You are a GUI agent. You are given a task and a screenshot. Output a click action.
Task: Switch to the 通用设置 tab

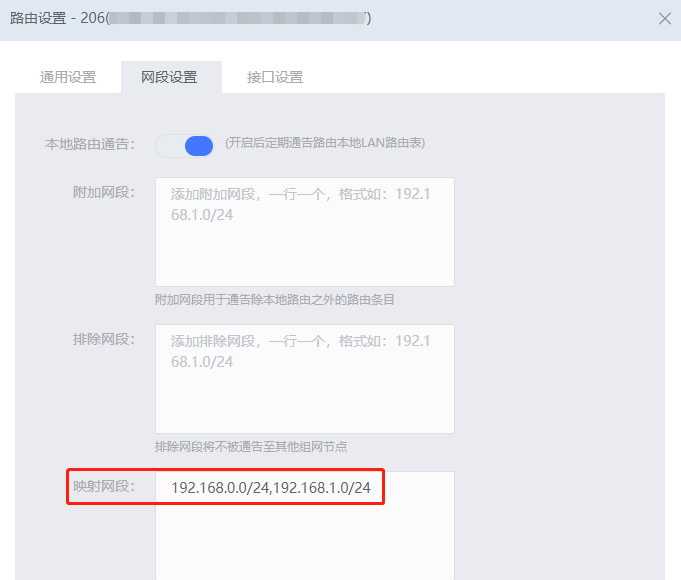click(68, 77)
